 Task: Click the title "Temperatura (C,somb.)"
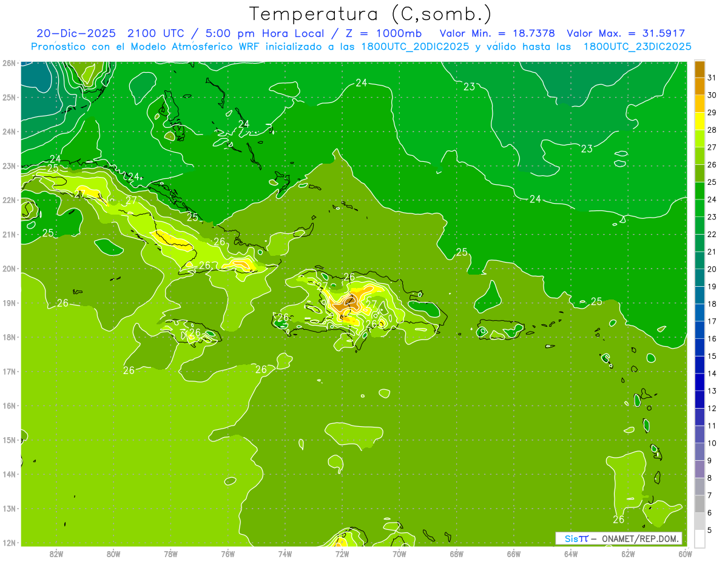(x=371, y=14)
